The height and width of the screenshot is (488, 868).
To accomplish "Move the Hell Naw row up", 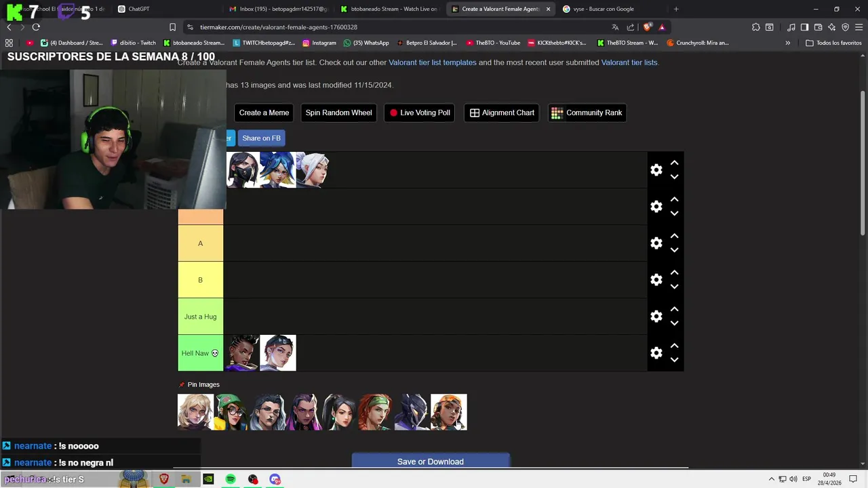I will pos(674,346).
